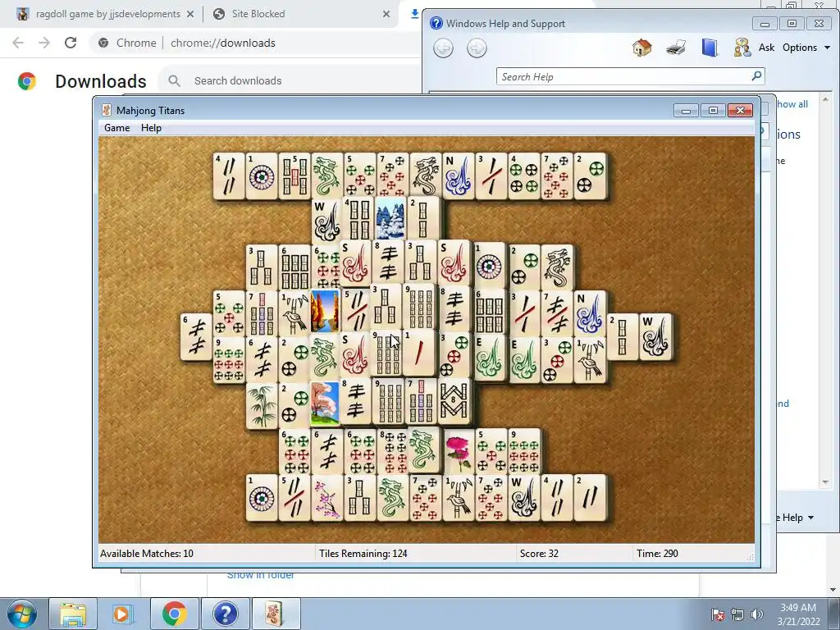Click the Score: 32 status text
This screenshot has width=840, height=630.
tap(539, 554)
